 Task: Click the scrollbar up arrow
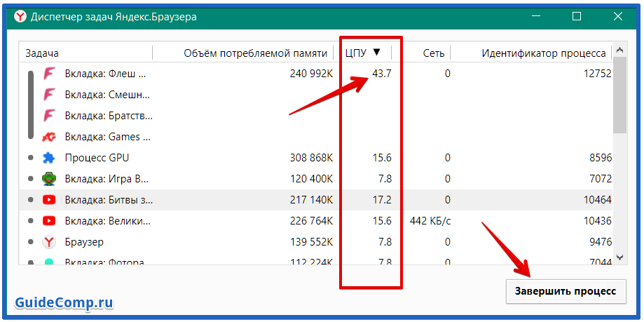coord(619,51)
